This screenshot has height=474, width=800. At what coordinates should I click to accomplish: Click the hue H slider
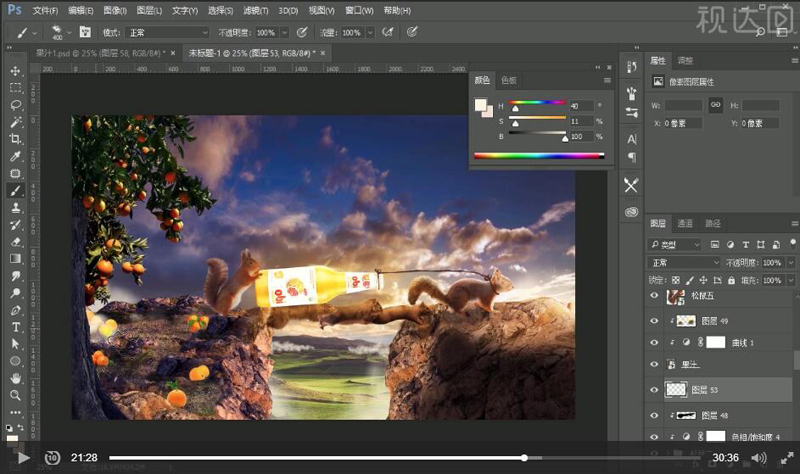(537, 103)
